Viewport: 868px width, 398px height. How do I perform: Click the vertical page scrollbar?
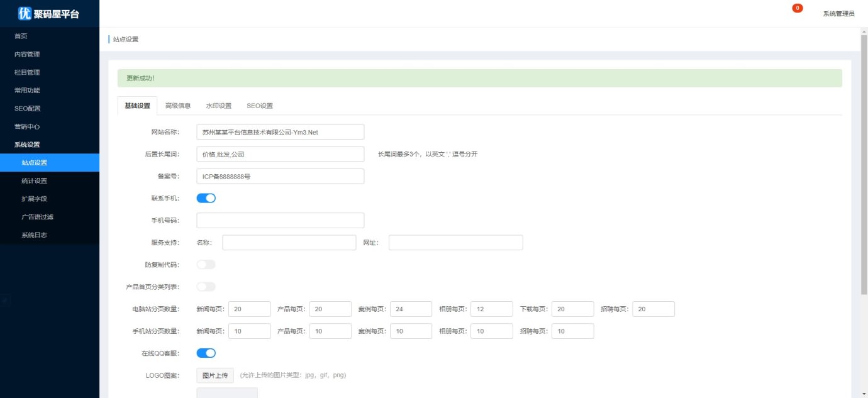click(x=864, y=157)
